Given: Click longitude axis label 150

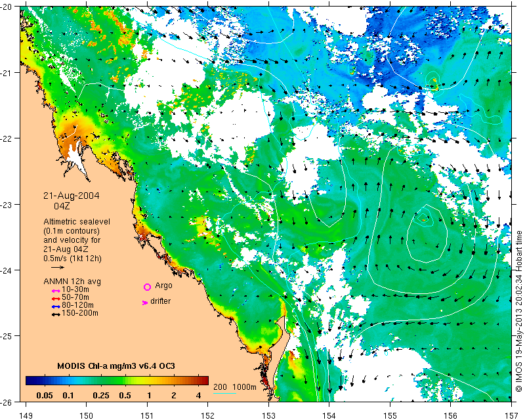Looking at the screenshot, I should (x=87, y=415).
